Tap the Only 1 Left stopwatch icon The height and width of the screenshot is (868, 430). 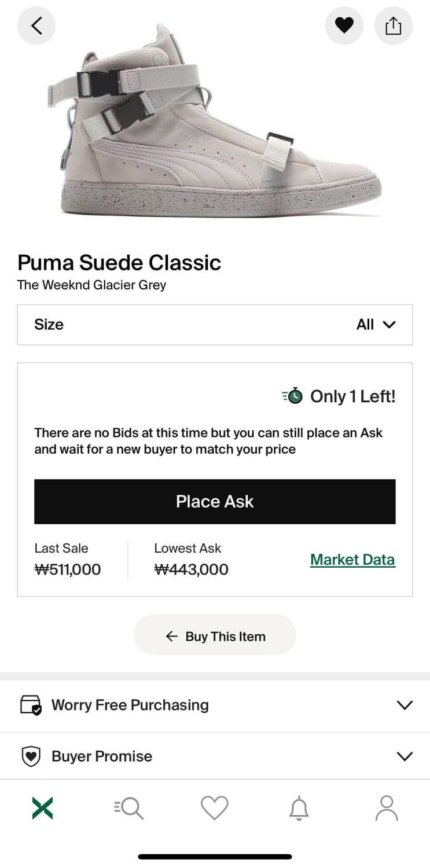tap(293, 396)
